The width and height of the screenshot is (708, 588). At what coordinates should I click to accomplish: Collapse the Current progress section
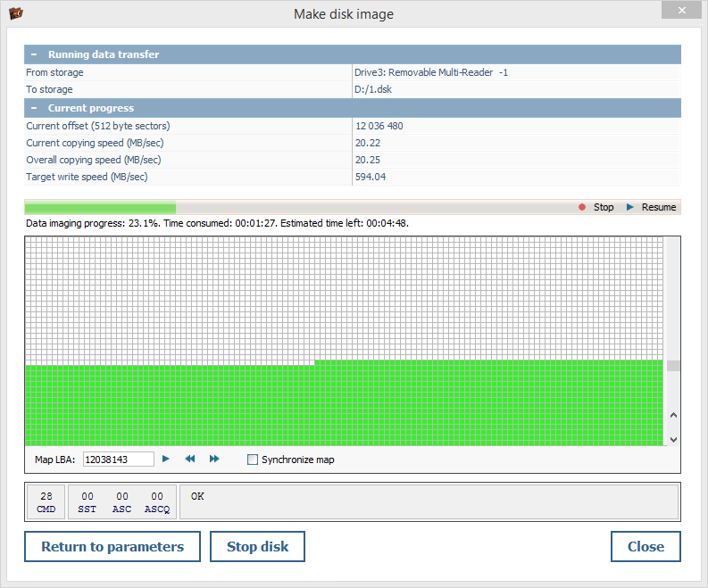pyautogui.click(x=33, y=108)
